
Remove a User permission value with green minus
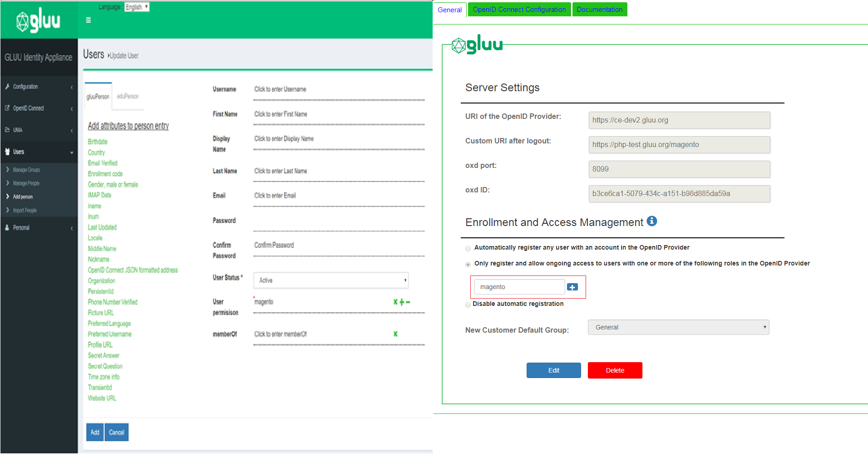click(408, 302)
